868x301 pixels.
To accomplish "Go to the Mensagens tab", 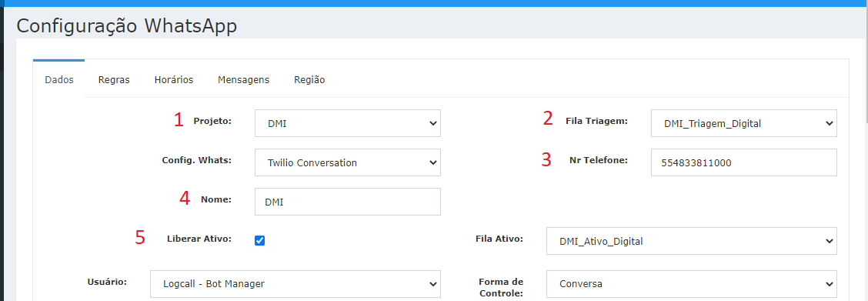I will [244, 80].
